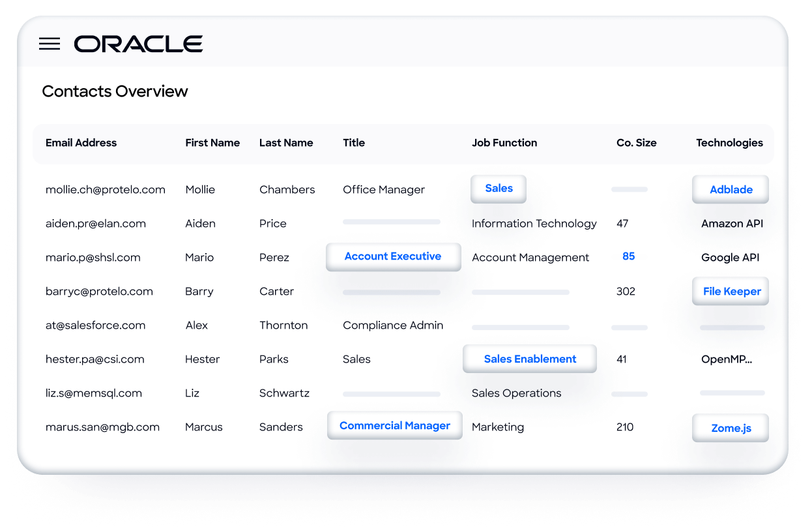Click the Contacts Overview heading
Screen dimensions: 812x527
[115, 91]
